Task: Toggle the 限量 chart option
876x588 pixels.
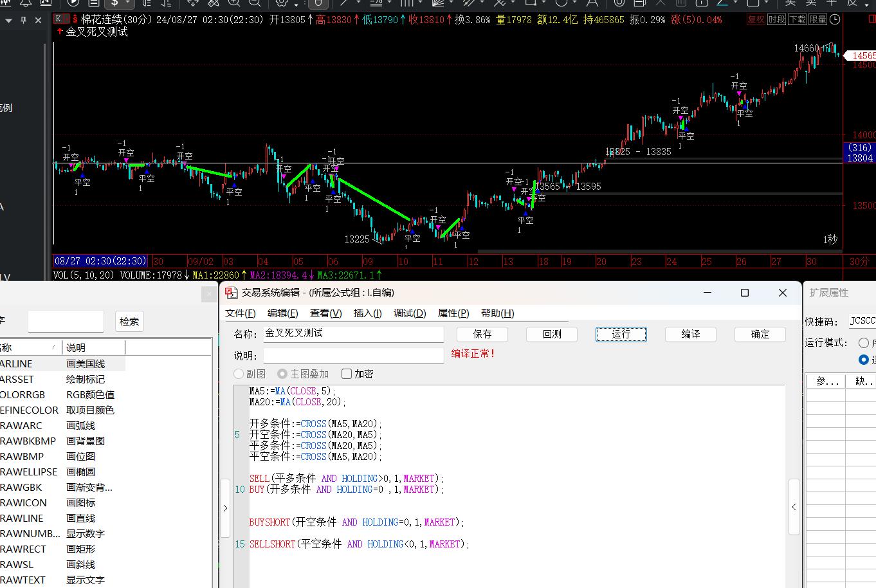Action: 817,19
